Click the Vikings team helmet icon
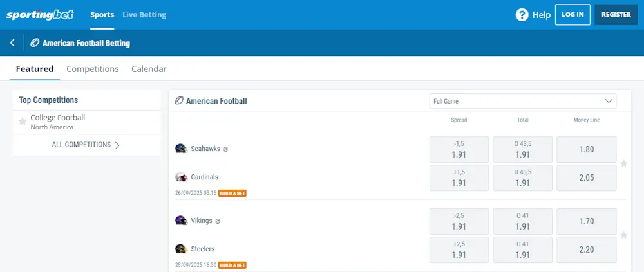Screen dimensions: 644x272 tap(181, 221)
